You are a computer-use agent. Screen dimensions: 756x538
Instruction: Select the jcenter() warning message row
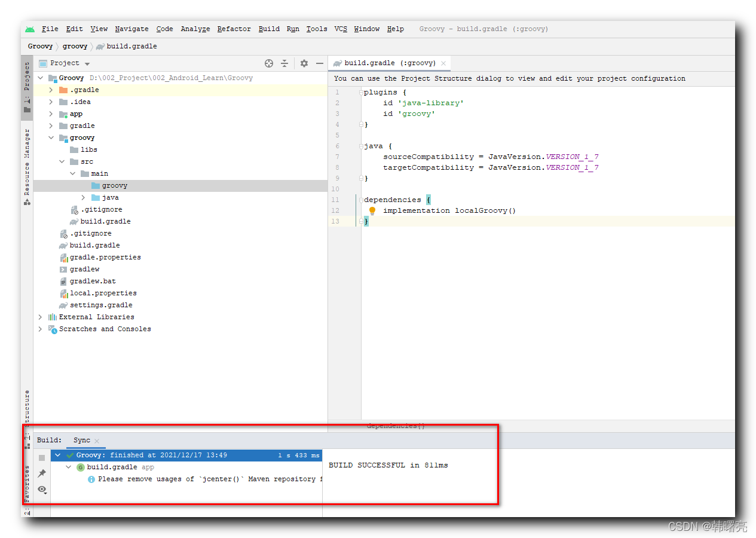[204, 479]
